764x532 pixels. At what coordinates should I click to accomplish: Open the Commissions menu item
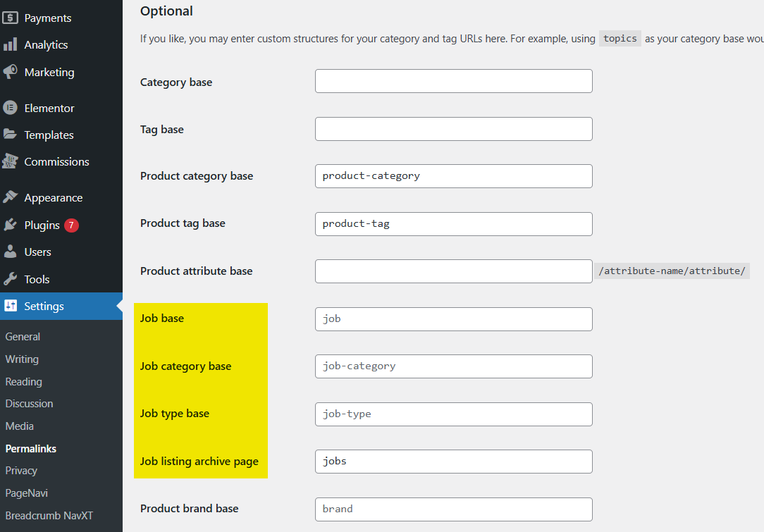point(56,161)
